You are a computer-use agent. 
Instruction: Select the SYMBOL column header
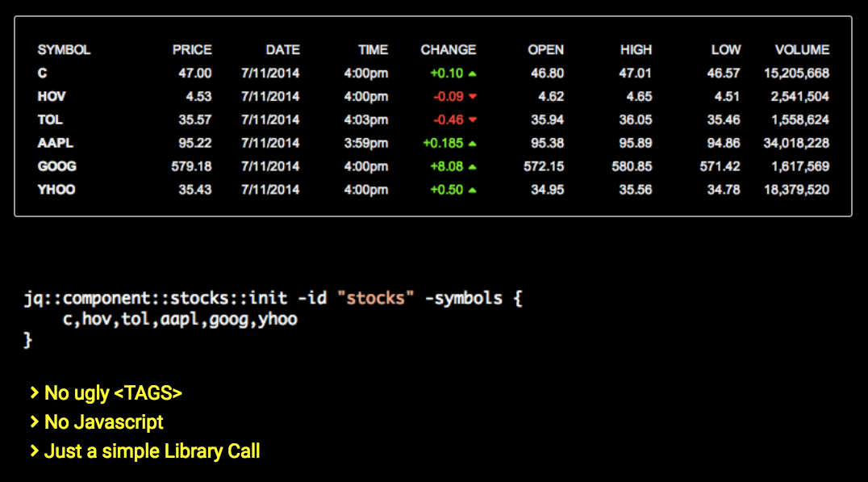pyautogui.click(x=64, y=50)
